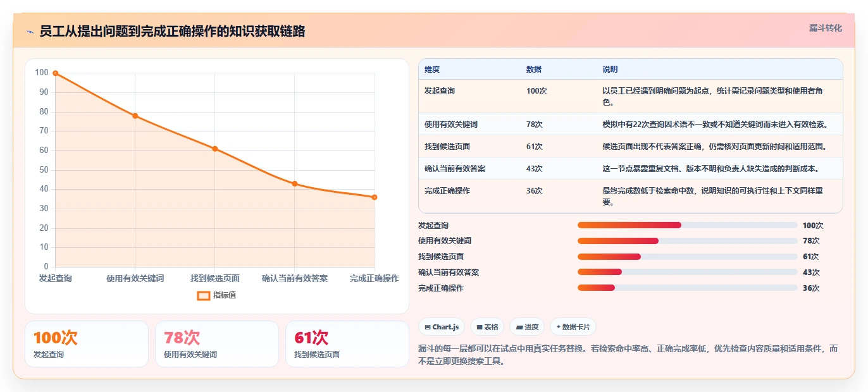Click the lightning icon beside the card title

coord(30,32)
